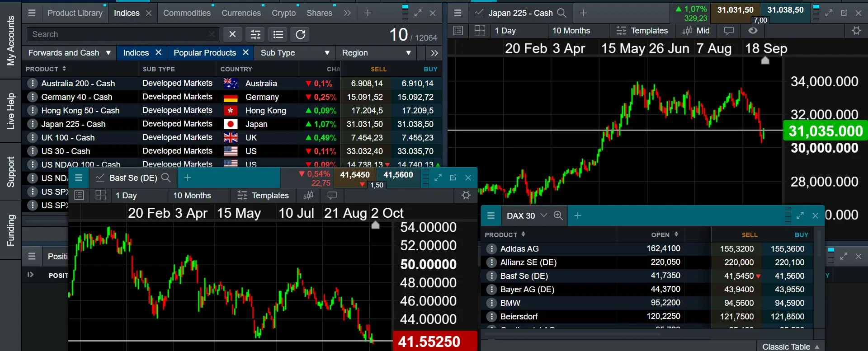This screenshot has height=351, width=868.
Task: Open options menu for Germany 40 - Cash
Action: pos(32,97)
